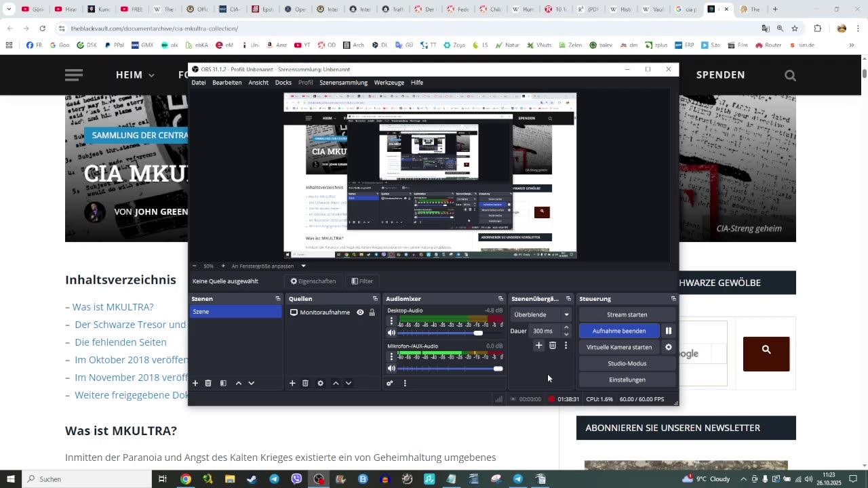Screen dimensions: 868x488
Task: Remove the scene transition using the trash icon
Action: click(x=553, y=346)
